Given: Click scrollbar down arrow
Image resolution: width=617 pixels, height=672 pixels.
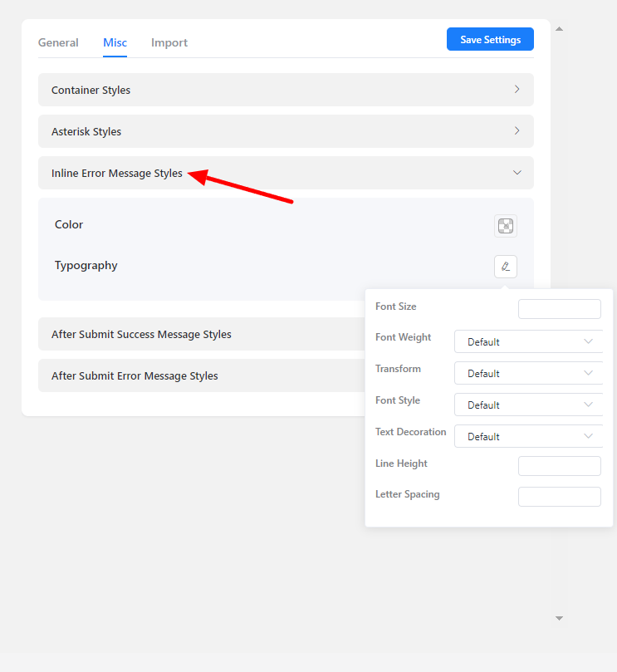Looking at the screenshot, I should pyautogui.click(x=559, y=618).
